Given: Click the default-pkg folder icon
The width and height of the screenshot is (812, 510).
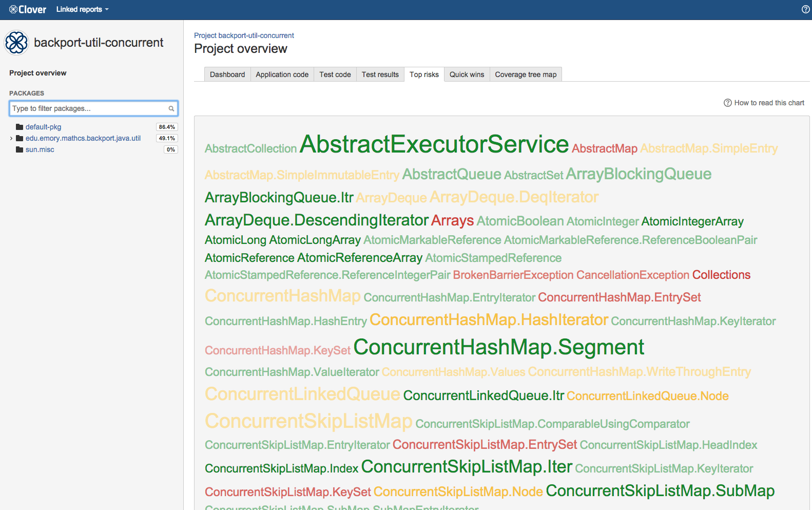Looking at the screenshot, I should (x=20, y=127).
